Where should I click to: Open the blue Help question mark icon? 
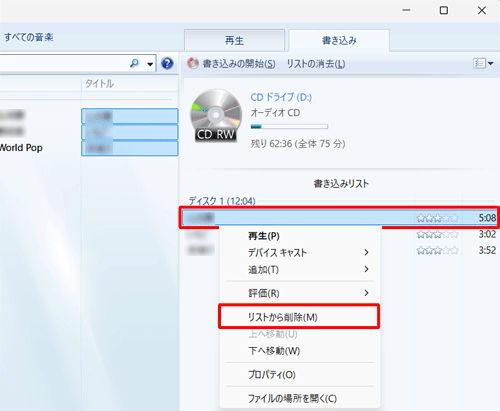[x=167, y=63]
